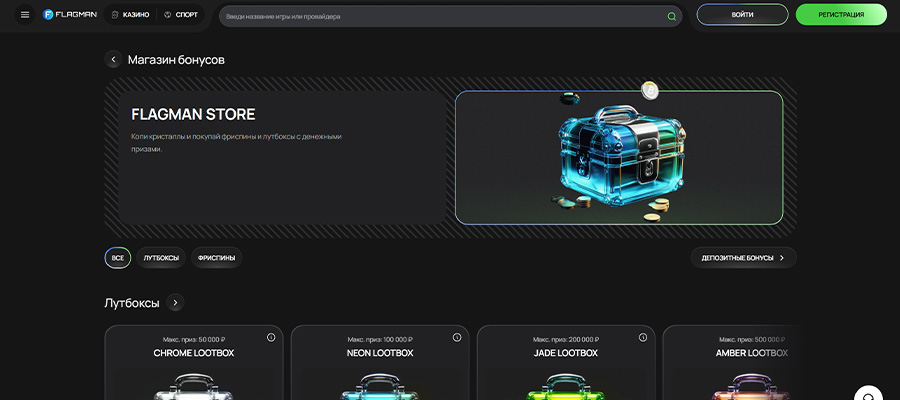
Task: Click the Войти button
Action: click(742, 15)
